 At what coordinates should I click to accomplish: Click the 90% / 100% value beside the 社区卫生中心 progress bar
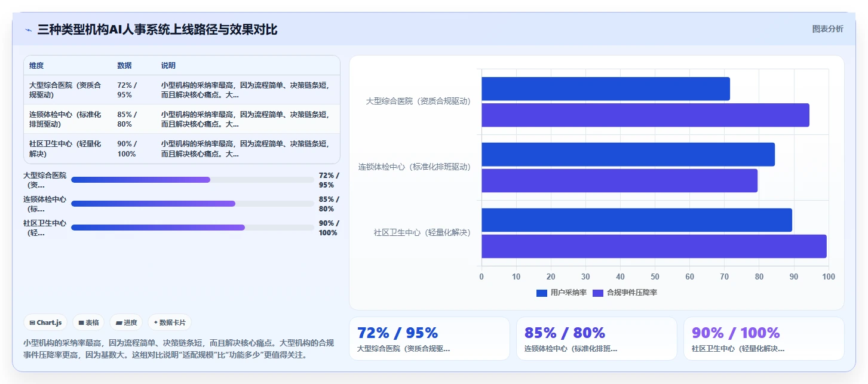click(x=329, y=228)
